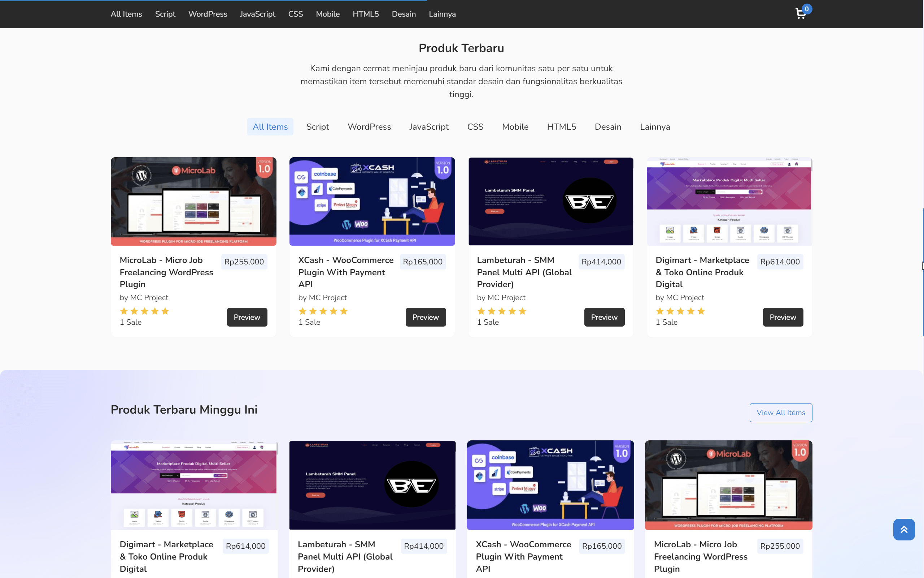Open Lambeturah thumbnail in Produk Terbaru
The width and height of the screenshot is (924, 578).
tap(551, 201)
